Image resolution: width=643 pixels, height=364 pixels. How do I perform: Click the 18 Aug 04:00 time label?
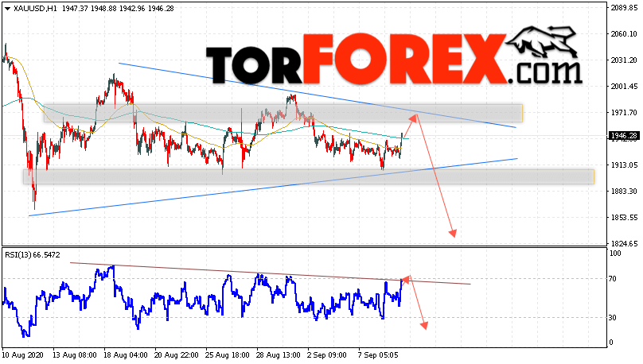tap(126, 355)
